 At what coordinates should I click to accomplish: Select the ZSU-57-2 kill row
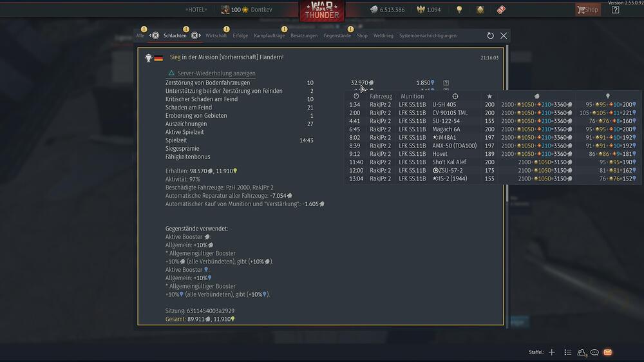(492, 170)
